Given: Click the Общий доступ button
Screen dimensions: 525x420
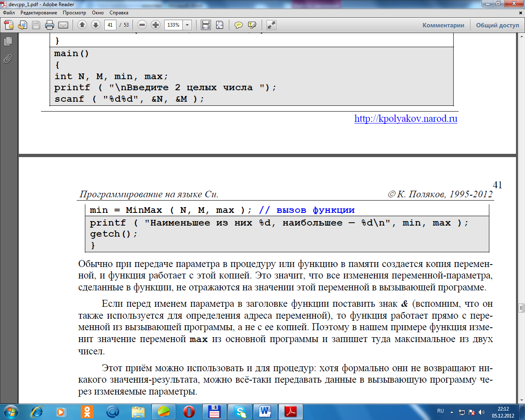Looking at the screenshot, I should (497, 25).
